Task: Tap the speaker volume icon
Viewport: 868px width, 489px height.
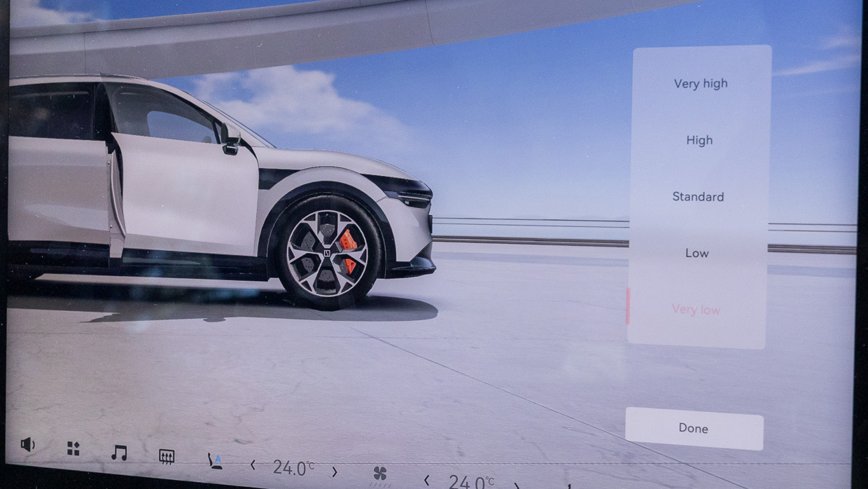Action: (x=27, y=444)
